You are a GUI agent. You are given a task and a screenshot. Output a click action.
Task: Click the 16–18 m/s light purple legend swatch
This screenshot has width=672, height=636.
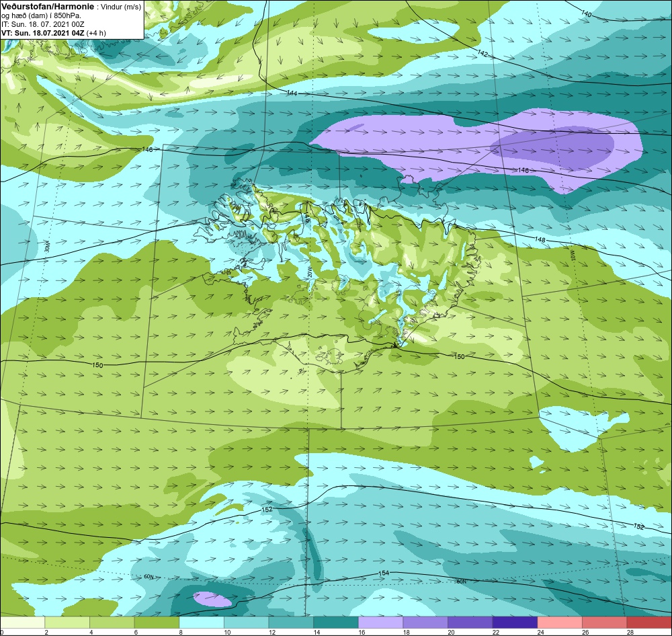point(380,623)
